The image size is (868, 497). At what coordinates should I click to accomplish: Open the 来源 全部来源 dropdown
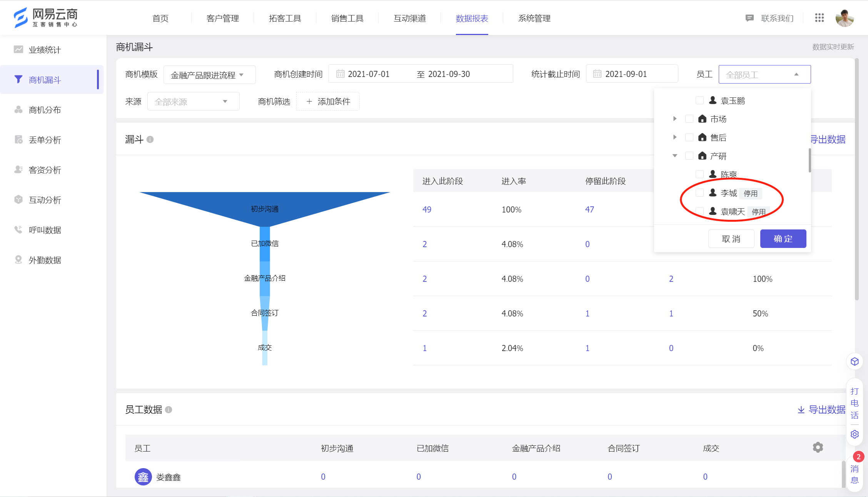coord(193,101)
